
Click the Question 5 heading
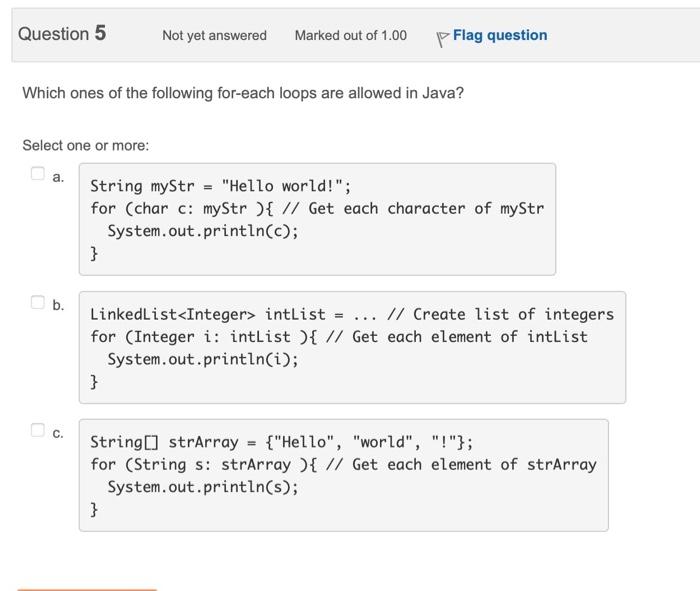click(x=62, y=34)
